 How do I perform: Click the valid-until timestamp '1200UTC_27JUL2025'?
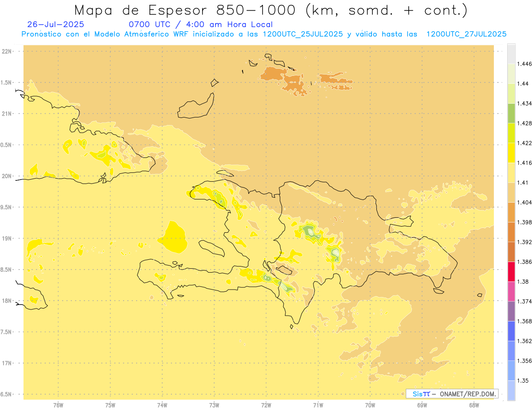click(466, 34)
